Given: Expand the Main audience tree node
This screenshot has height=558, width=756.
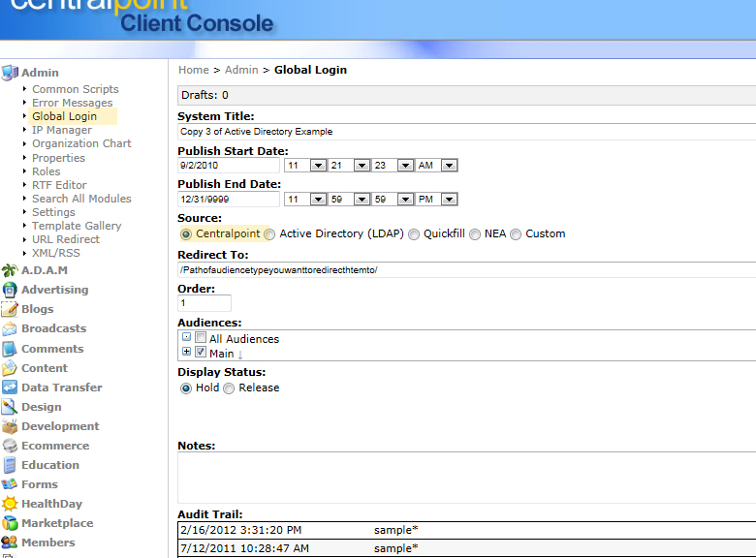Looking at the screenshot, I should tap(186, 353).
